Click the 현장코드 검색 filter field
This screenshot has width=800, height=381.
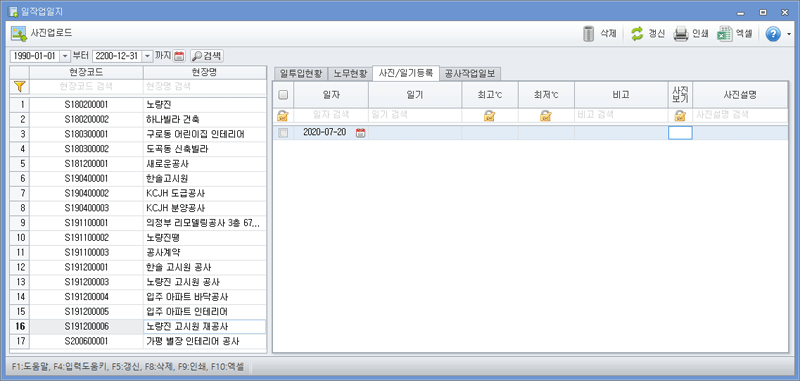86,87
